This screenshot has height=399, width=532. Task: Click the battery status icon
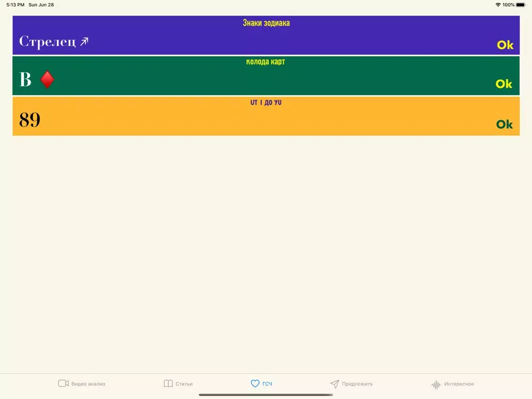click(x=521, y=5)
